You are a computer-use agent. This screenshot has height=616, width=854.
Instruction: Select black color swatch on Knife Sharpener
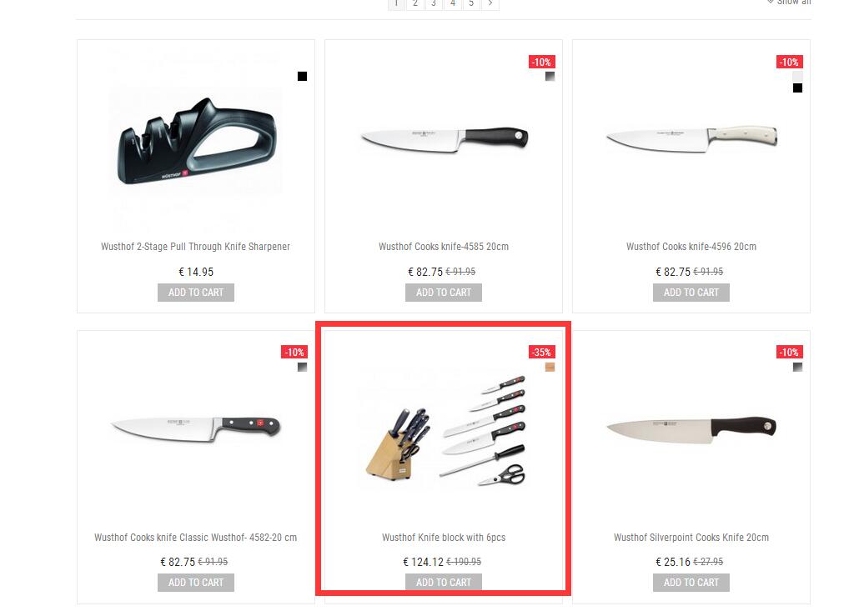pyautogui.click(x=302, y=76)
